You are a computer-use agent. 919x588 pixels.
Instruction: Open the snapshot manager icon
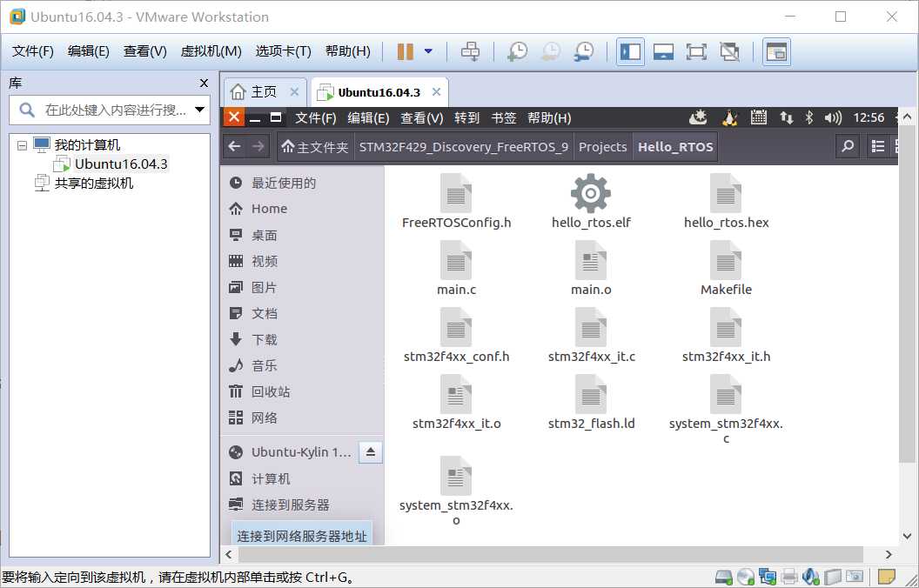584,51
